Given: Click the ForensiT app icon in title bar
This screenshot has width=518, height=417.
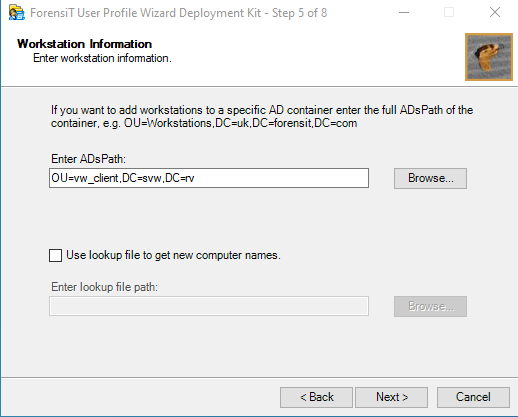Looking at the screenshot, I should [17, 13].
